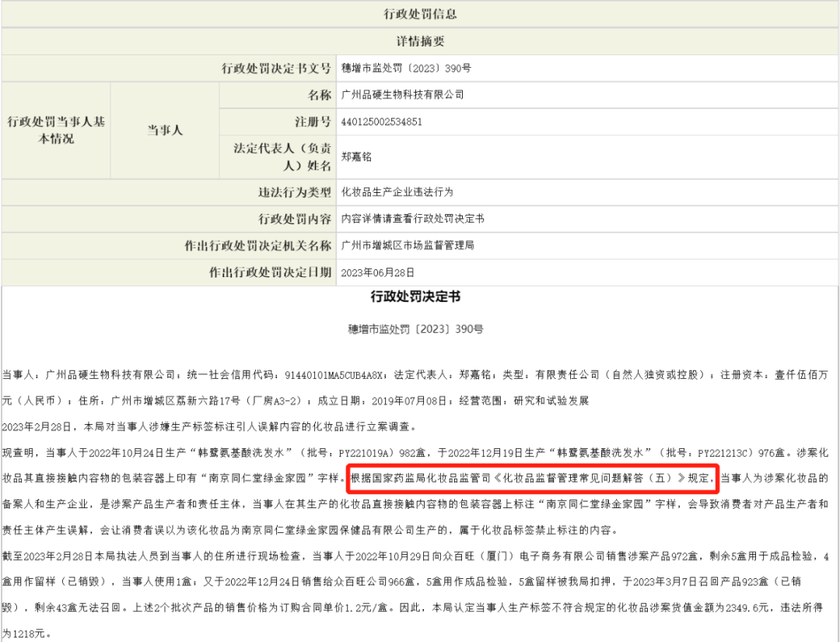Image resolution: width=840 pixels, height=642 pixels.
Task: Click the 当事人 merged table cell
Action: pyautogui.click(x=166, y=129)
